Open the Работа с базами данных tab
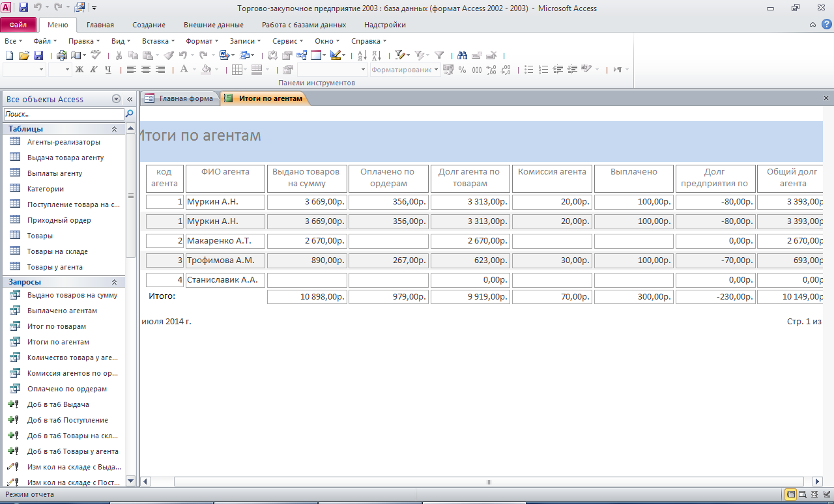Viewport: 834px width, 504px height. [x=304, y=25]
